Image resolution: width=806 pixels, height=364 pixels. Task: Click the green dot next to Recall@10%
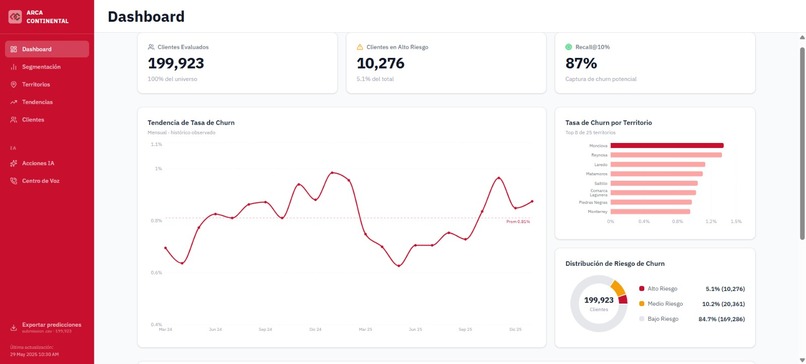(569, 47)
